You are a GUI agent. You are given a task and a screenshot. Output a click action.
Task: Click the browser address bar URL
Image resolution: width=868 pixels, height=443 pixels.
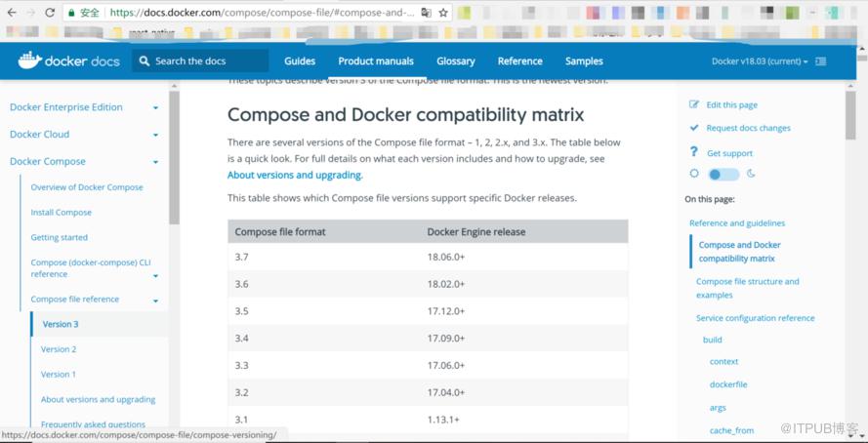pyautogui.click(x=263, y=12)
